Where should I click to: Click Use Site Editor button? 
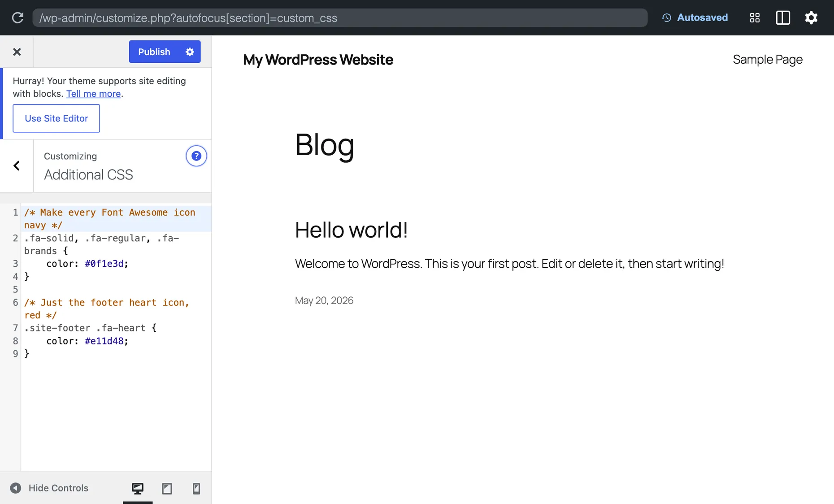[56, 118]
